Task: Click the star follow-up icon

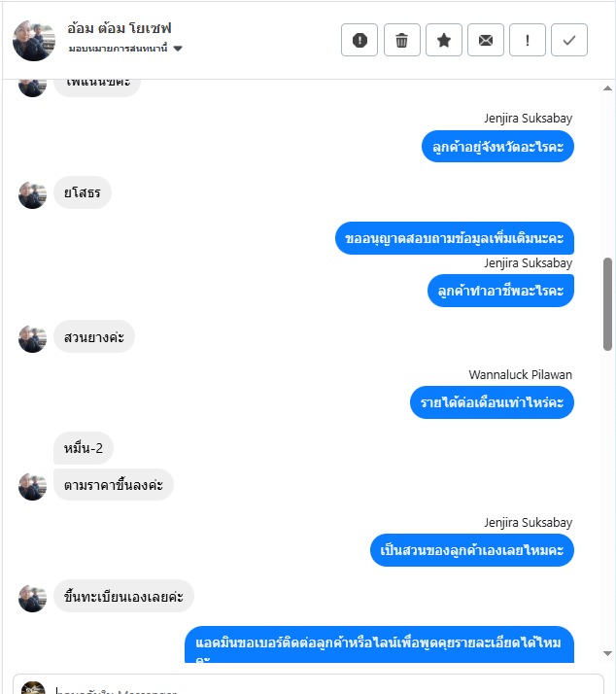Action: click(x=444, y=40)
